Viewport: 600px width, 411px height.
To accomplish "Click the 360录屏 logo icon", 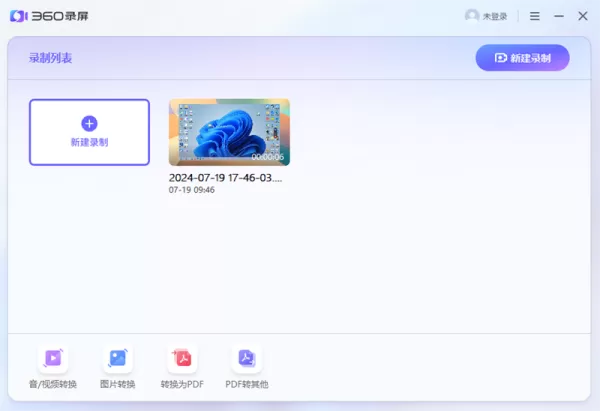I will (18, 16).
